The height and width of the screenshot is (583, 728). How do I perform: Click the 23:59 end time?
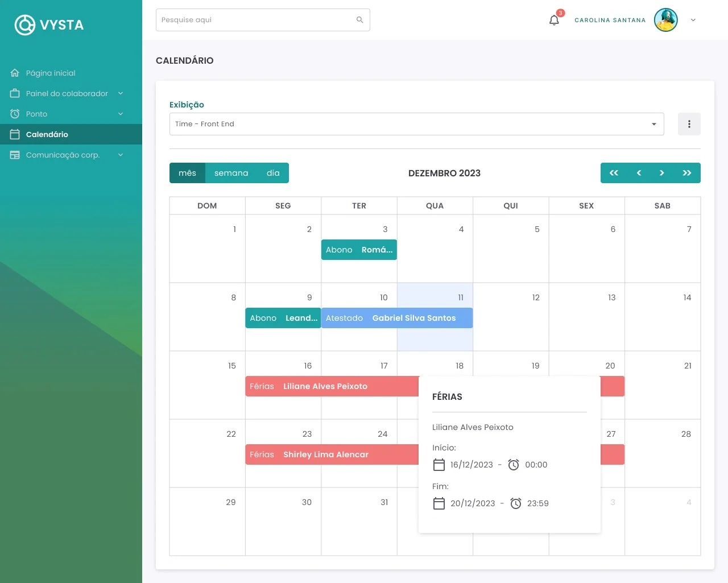coord(538,503)
